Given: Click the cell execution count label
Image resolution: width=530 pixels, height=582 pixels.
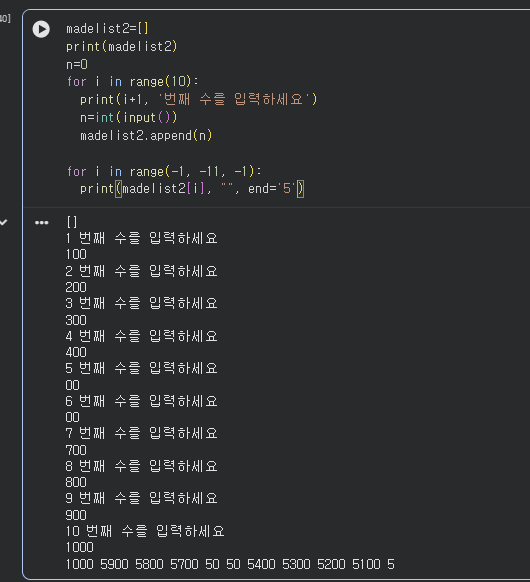Looking at the screenshot, I should (x=5, y=18).
